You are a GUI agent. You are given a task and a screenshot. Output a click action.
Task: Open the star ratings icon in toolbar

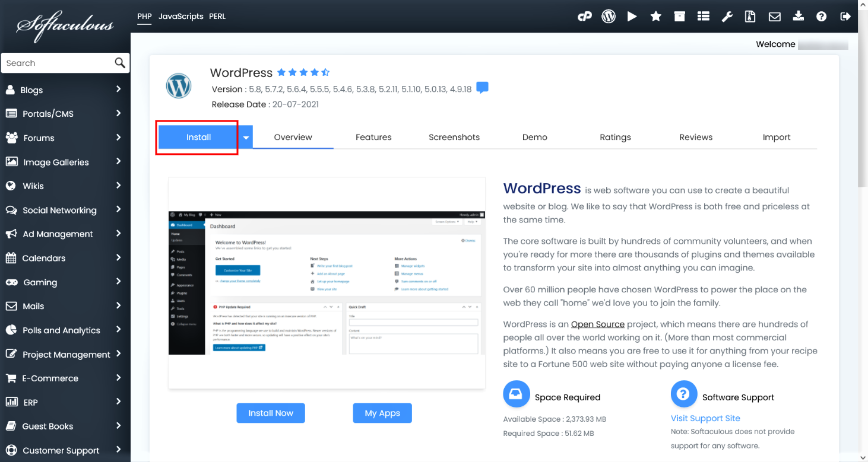click(655, 17)
